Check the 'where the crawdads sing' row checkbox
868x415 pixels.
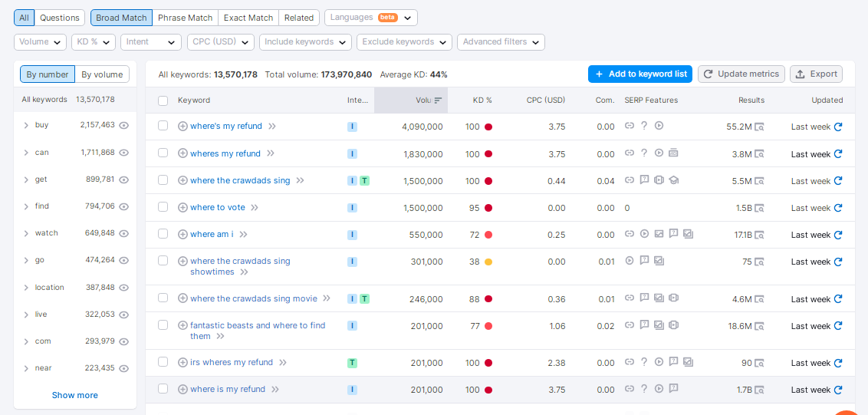163,180
